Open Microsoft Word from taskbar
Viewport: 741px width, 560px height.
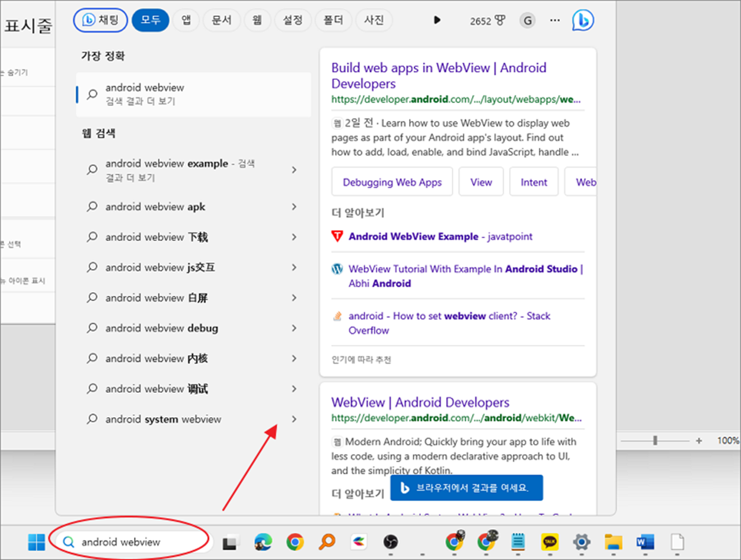644,542
